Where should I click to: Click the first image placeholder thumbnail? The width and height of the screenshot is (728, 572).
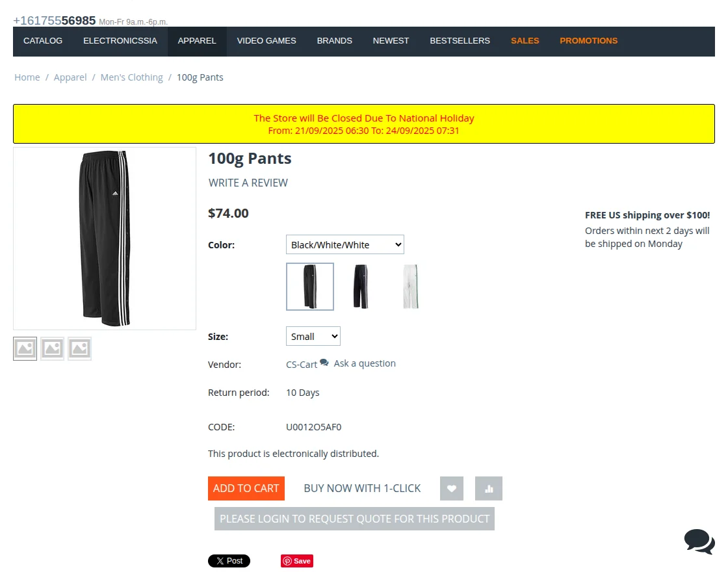25,348
